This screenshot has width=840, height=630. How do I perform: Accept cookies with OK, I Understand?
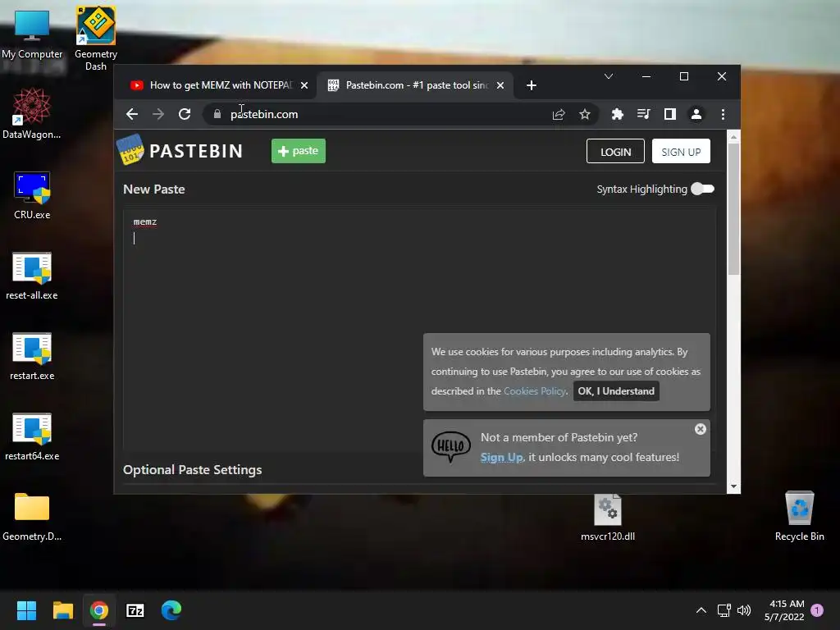tap(616, 391)
